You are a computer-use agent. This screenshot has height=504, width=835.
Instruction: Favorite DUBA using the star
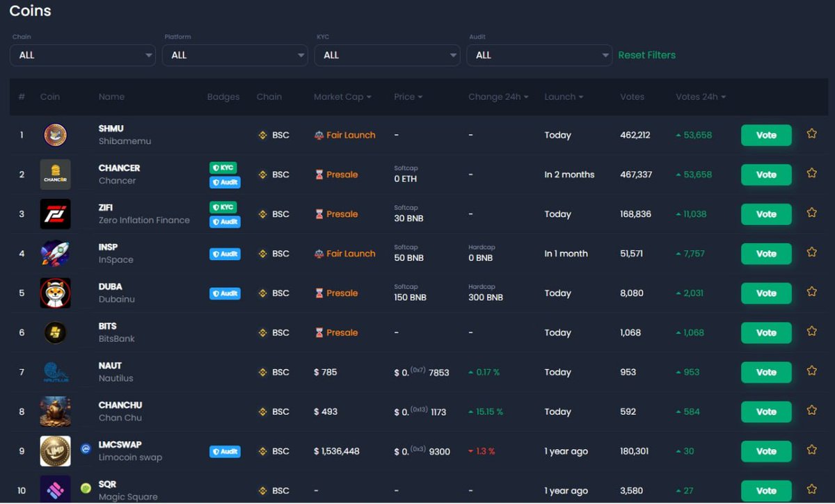coord(811,292)
